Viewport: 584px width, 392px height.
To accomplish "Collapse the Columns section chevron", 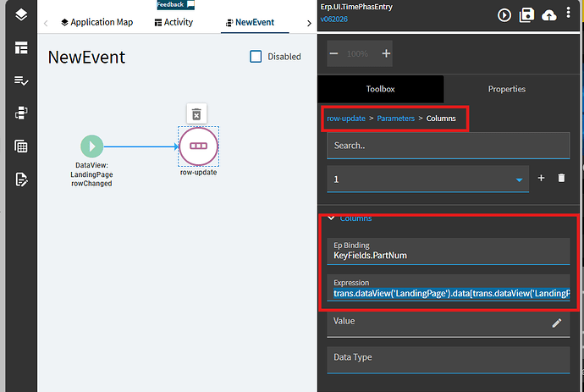I will [x=331, y=218].
